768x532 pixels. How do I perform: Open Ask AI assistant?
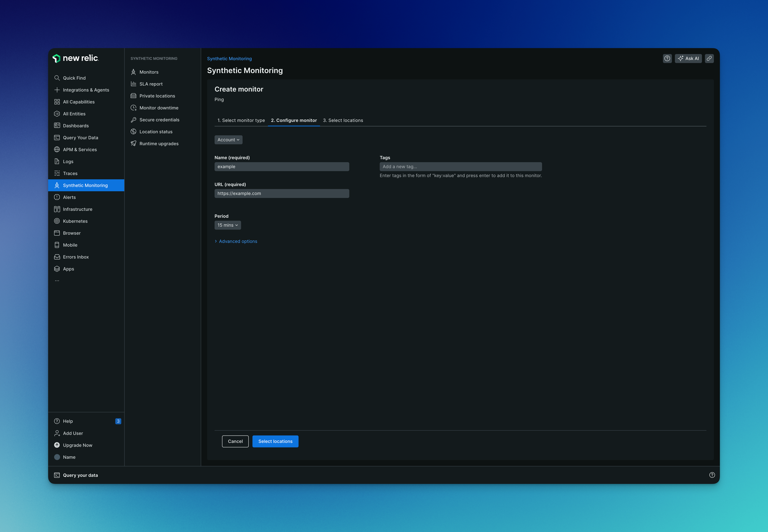point(688,58)
